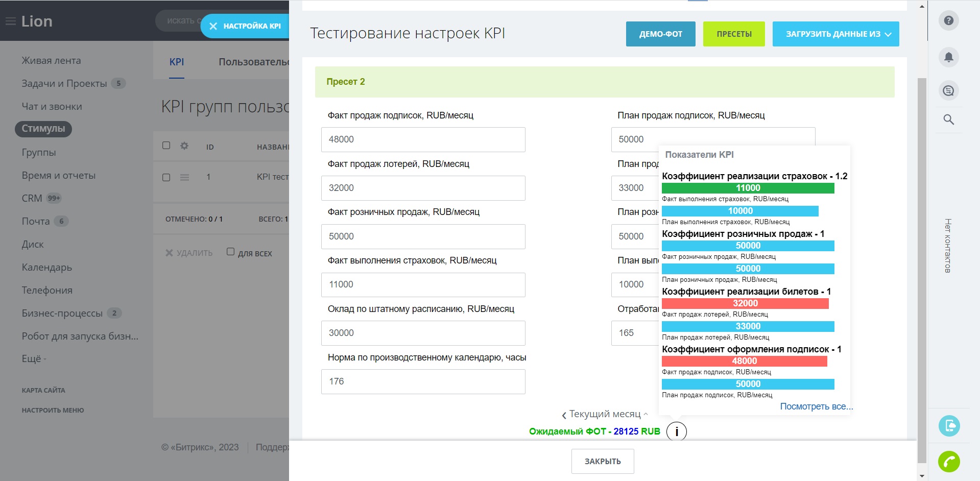Click the info icon beside expected FOT
Viewport: 980px width, 481px height.
pyautogui.click(x=676, y=431)
